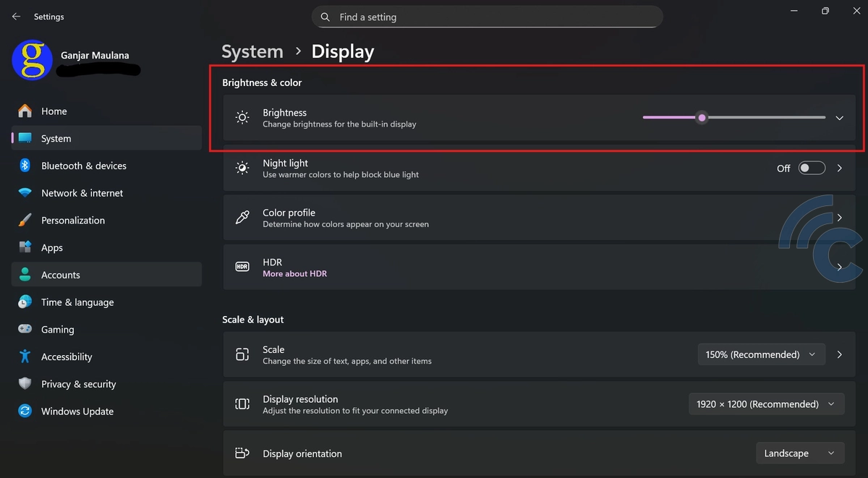Click the back arrow in Settings

[16, 17]
